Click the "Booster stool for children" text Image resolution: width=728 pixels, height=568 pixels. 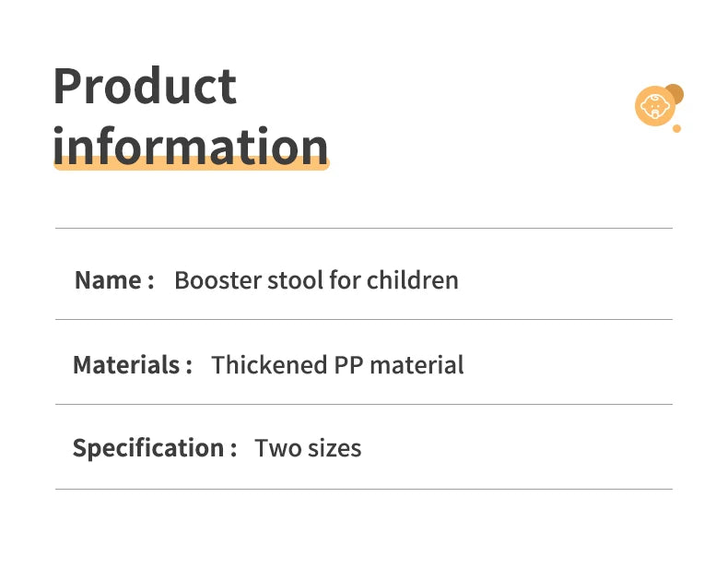coord(316,280)
